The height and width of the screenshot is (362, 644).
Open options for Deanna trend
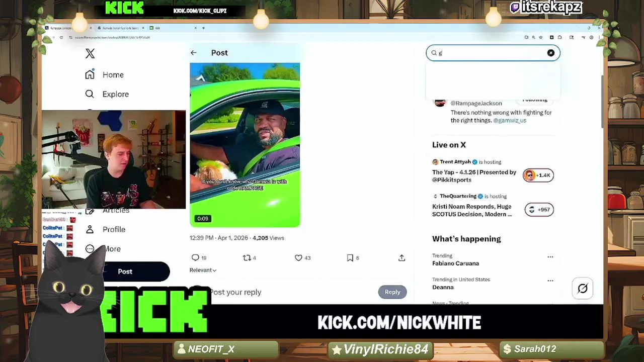point(550,281)
